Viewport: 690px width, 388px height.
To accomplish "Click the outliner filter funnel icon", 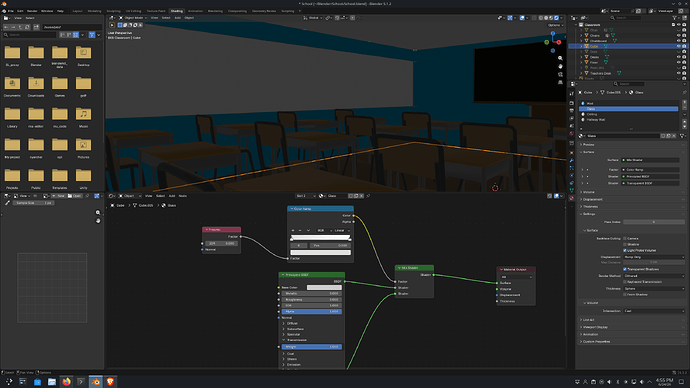I will click(x=675, y=18).
